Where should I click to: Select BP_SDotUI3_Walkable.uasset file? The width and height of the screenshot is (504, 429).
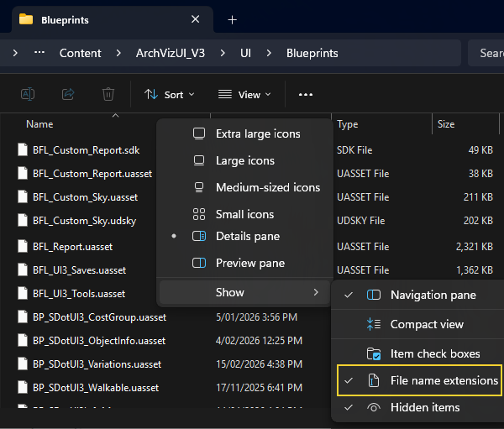[94, 388]
